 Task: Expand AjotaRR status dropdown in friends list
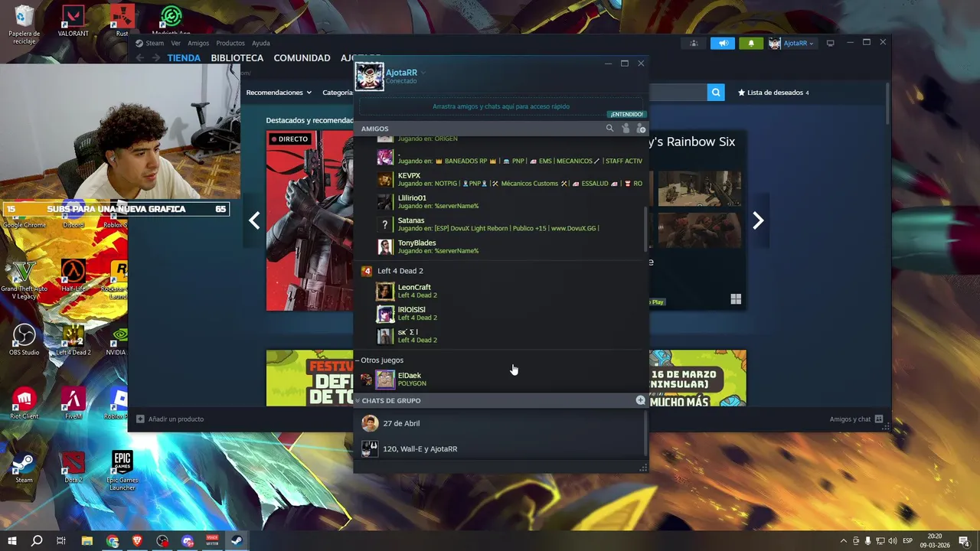pyautogui.click(x=423, y=73)
